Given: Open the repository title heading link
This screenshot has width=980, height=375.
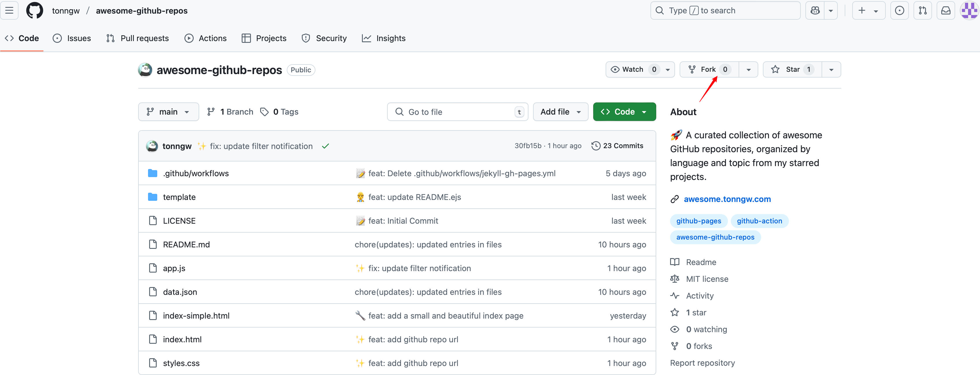Looking at the screenshot, I should coord(219,70).
